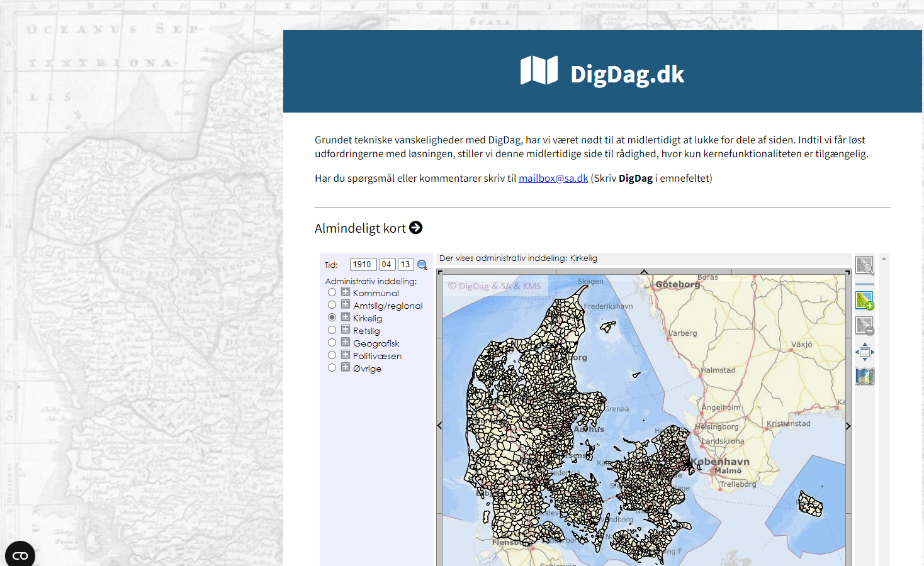This screenshot has height=566, width=924.
Task: Expand the Kirkelig tree node
Action: tap(346, 317)
